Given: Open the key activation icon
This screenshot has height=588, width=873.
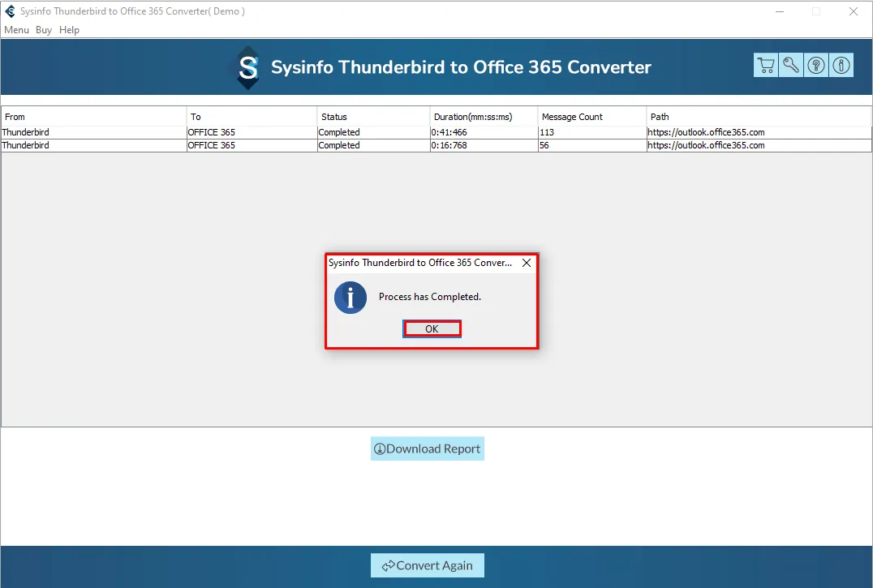Looking at the screenshot, I should point(790,66).
